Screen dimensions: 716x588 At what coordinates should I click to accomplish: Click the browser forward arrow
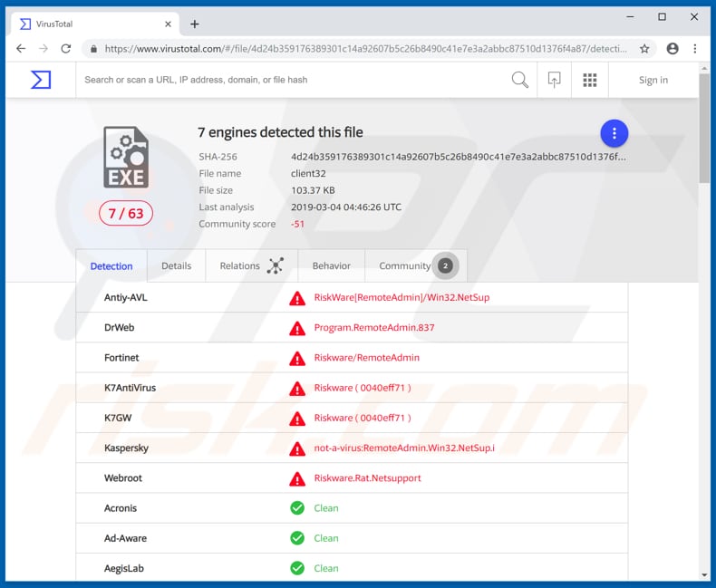click(44, 48)
